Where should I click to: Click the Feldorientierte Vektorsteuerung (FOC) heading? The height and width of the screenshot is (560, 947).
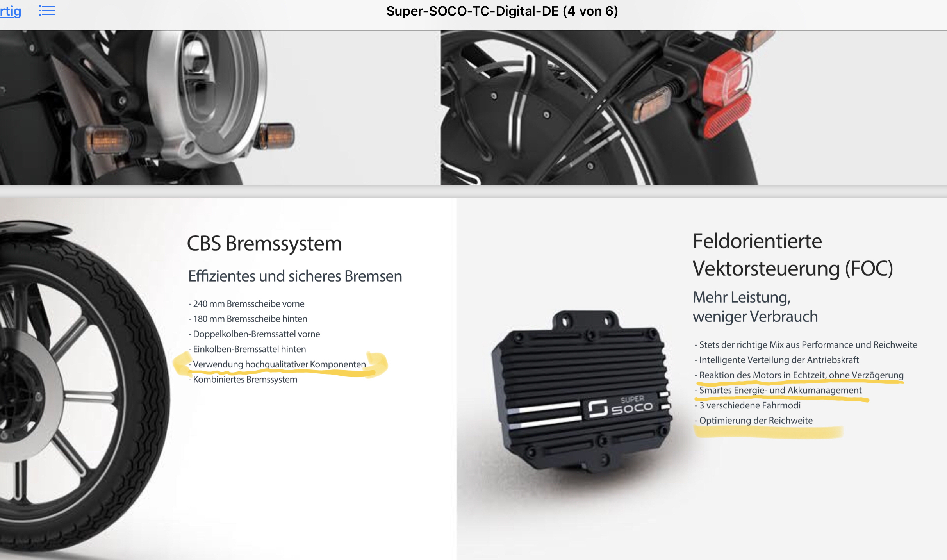[793, 255]
